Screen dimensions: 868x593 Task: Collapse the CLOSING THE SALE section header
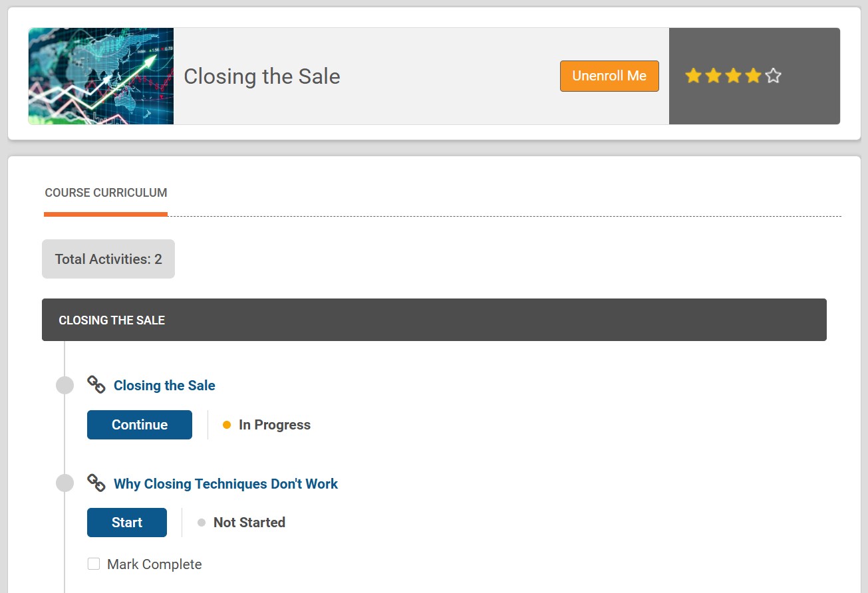(434, 320)
